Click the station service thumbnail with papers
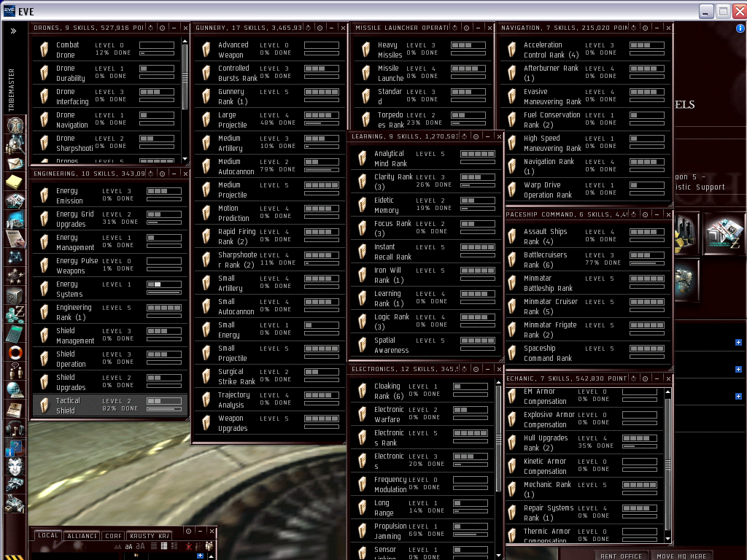The width and height of the screenshot is (747, 560). pos(723,233)
